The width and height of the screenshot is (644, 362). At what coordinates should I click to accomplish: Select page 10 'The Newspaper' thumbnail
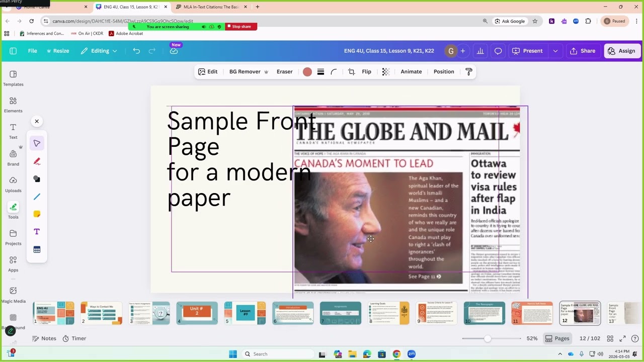pos(484,313)
